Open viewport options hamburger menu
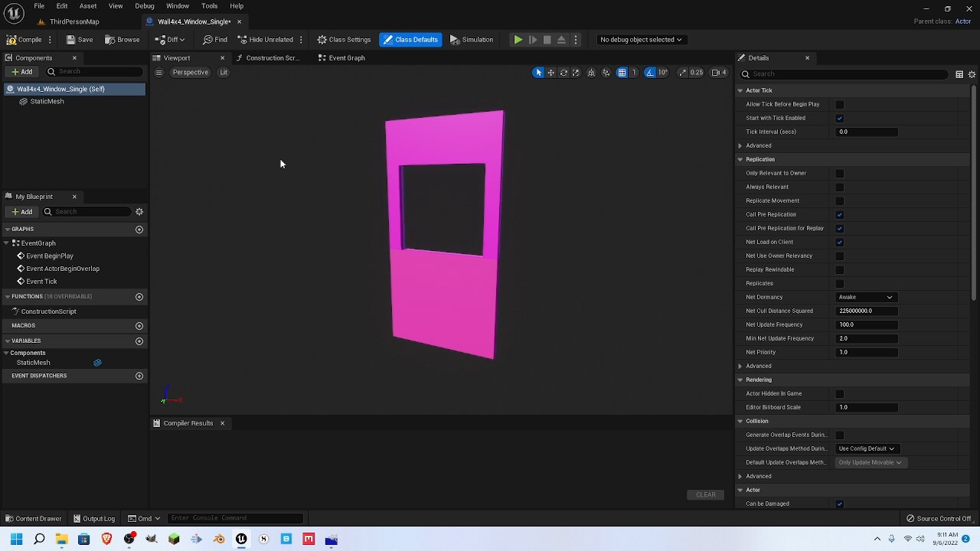Viewport: 980px width, 551px height. (158, 73)
